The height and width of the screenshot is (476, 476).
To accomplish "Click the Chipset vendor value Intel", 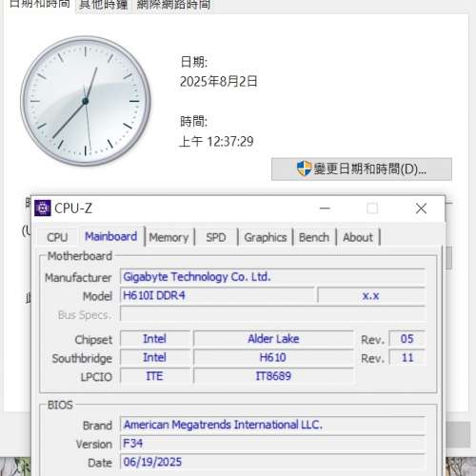I will click(155, 339).
